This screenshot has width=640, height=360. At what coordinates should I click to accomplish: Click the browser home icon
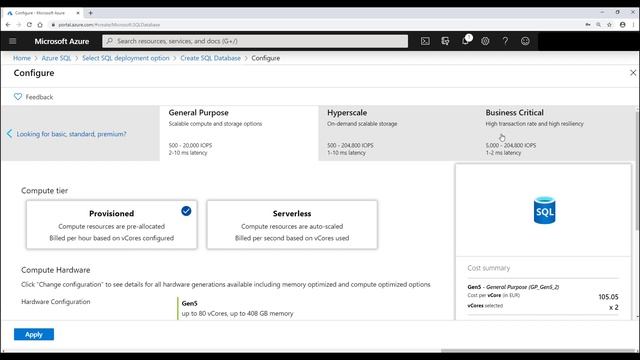click(x=40, y=24)
